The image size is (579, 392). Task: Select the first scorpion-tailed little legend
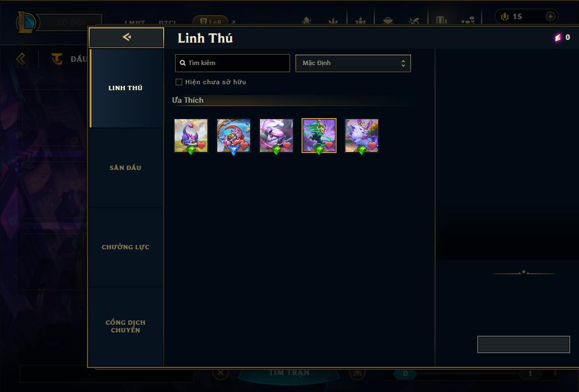(191, 136)
